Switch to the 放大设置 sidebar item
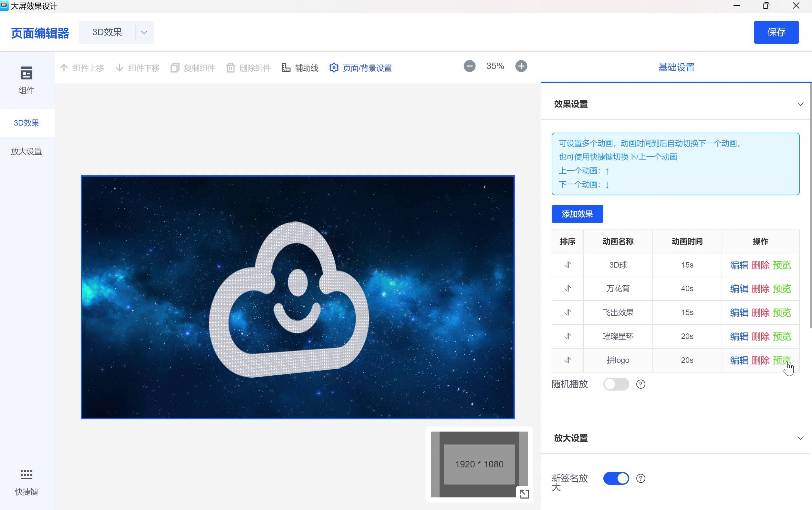The image size is (812, 510). click(x=26, y=151)
